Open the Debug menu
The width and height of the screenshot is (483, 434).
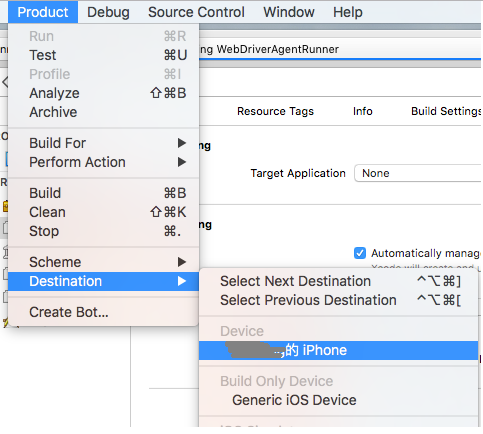(x=108, y=12)
